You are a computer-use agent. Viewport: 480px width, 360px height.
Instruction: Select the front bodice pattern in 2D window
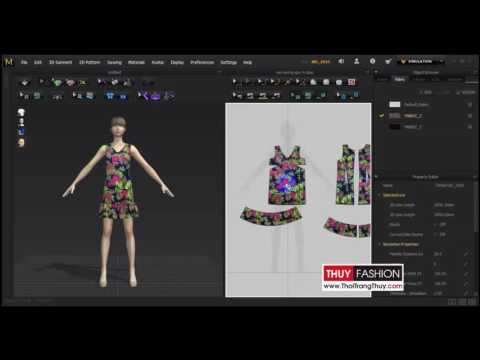(287, 176)
